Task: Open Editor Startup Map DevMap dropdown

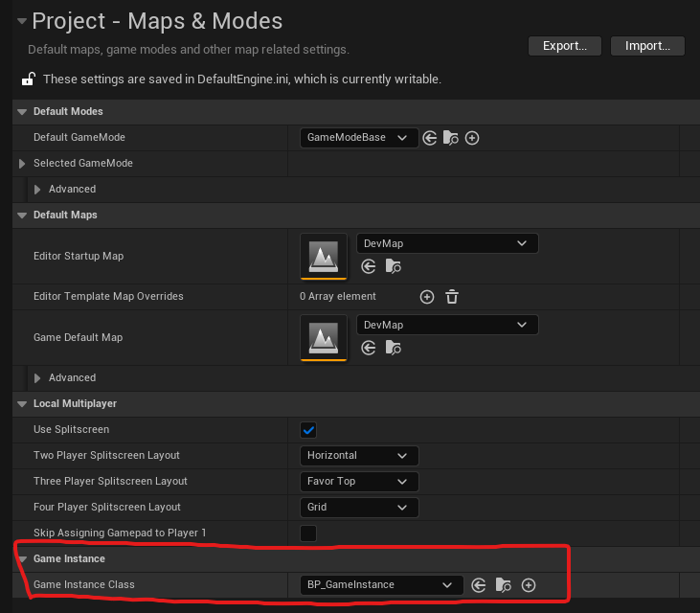Action: pos(447,243)
